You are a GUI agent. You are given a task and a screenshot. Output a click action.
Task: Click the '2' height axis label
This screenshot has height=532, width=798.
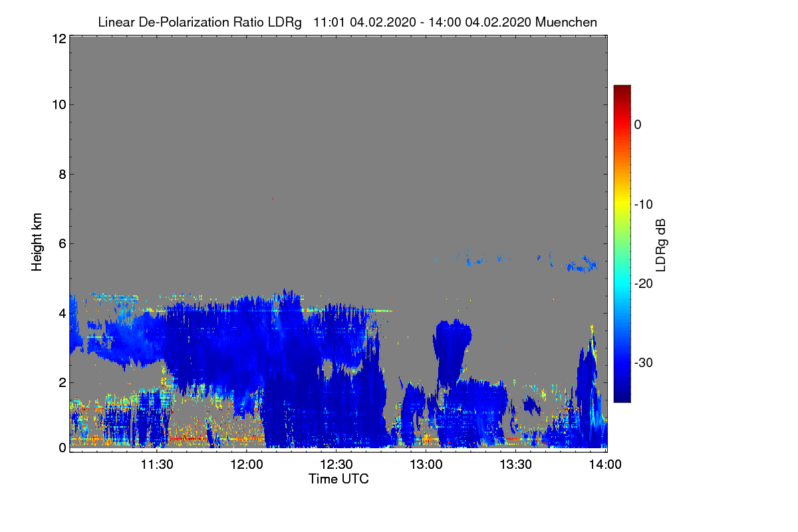click(61, 382)
